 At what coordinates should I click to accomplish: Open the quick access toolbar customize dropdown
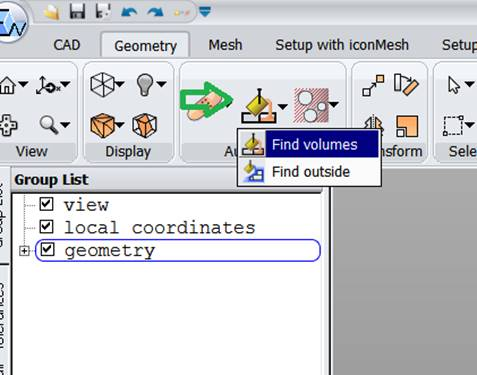pos(205,12)
